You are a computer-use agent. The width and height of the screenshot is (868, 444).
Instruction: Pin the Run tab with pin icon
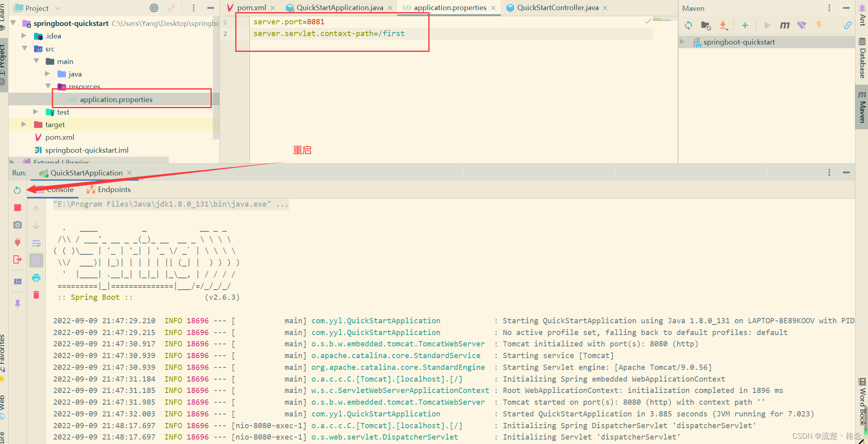click(17, 303)
